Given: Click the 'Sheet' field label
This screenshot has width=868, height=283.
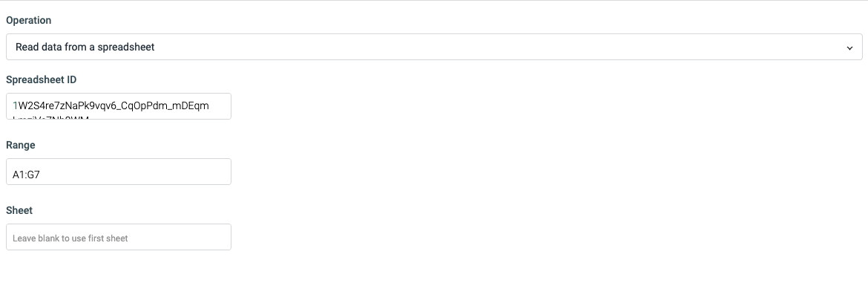Looking at the screenshot, I should 19,210.
